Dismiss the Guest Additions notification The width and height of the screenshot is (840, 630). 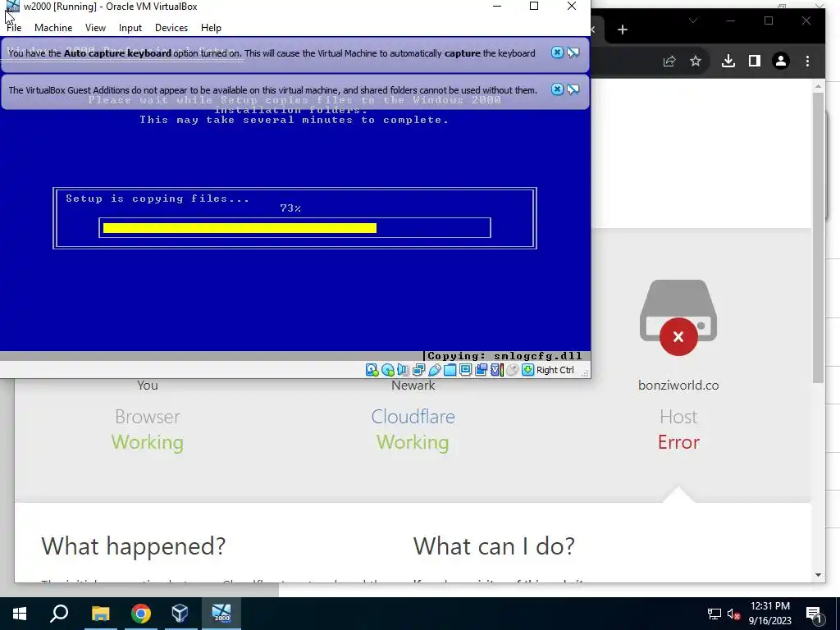(557, 89)
